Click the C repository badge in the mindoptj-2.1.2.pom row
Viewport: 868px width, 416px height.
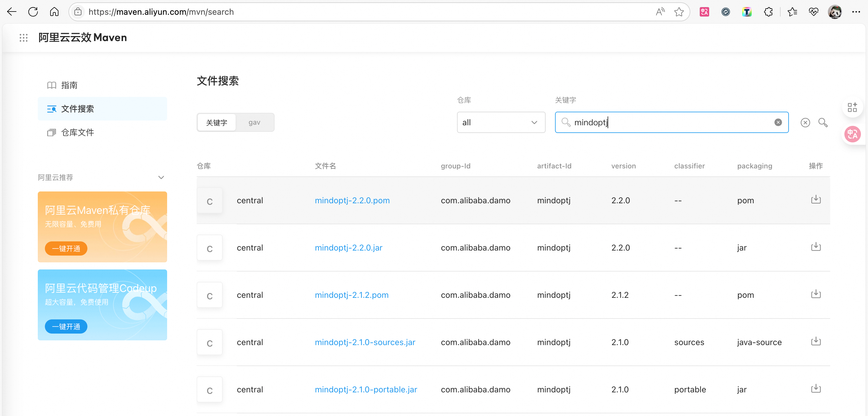click(210, 295)
